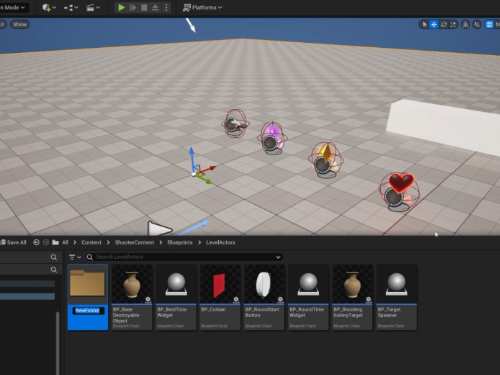Screen dimensions: 500x375
Task: Toggle the blue grid snapping button
Action: coord(489,24)
